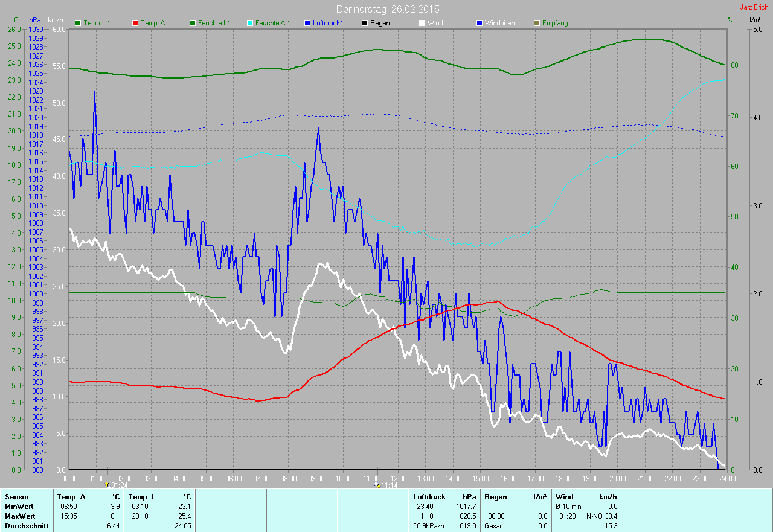Click the 12:00 tick on time axis

tap(398, 478)
